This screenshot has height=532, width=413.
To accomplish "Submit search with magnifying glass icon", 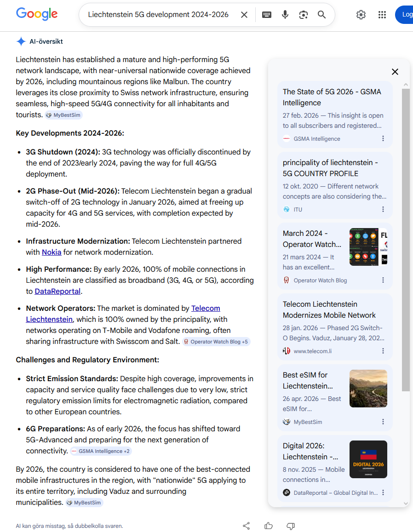I will [321, 15].
